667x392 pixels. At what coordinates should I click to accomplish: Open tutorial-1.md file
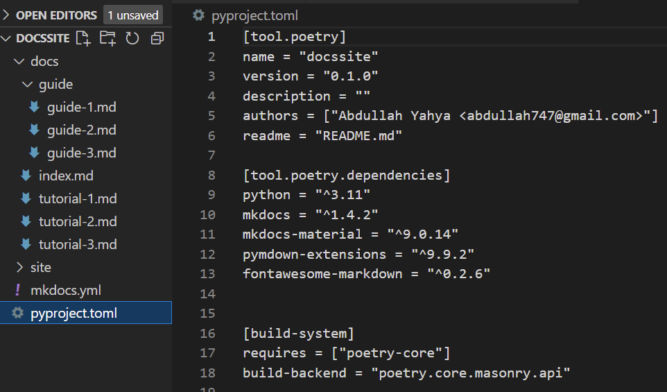click(x=78, y=199)
